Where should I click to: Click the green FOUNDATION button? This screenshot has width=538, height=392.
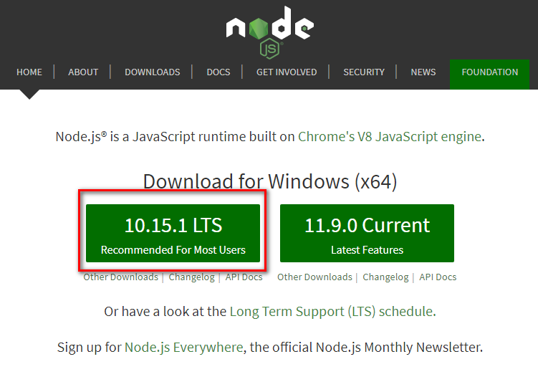pyautogui.click(x=489, y=74)
